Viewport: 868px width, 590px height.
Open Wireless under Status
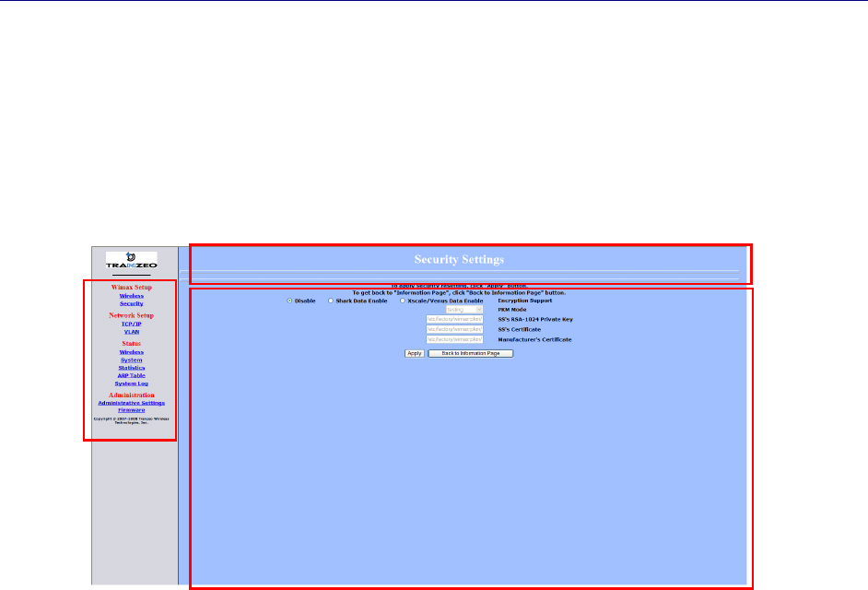coord(131,352)
